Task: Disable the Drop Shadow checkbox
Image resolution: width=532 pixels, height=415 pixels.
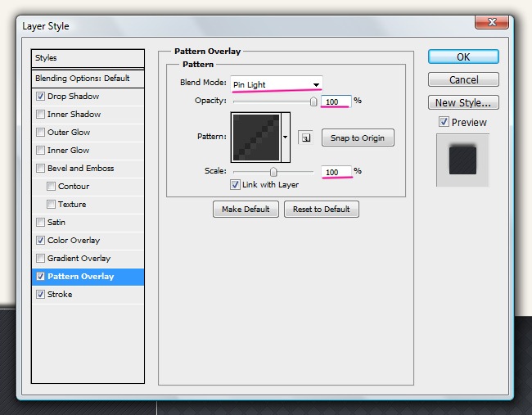Action: (x=41, y=97)
